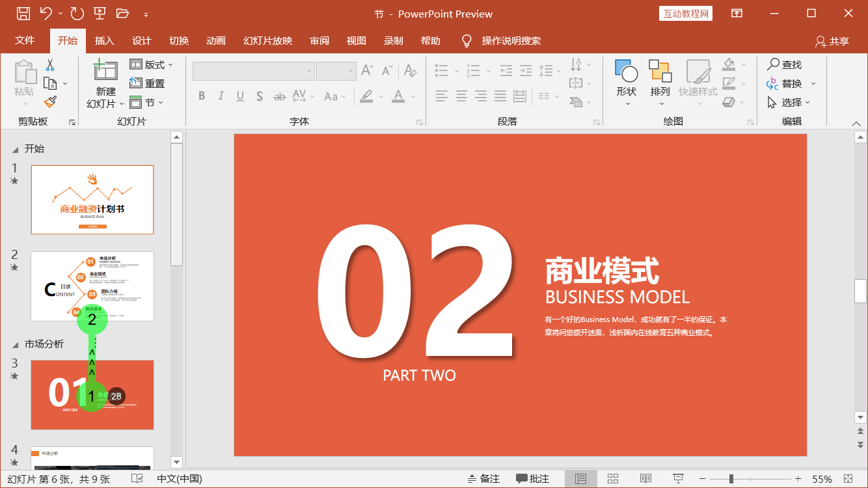Click the zoom slider handle
This screenshot has width=868, height=488.
pos(731,479)
